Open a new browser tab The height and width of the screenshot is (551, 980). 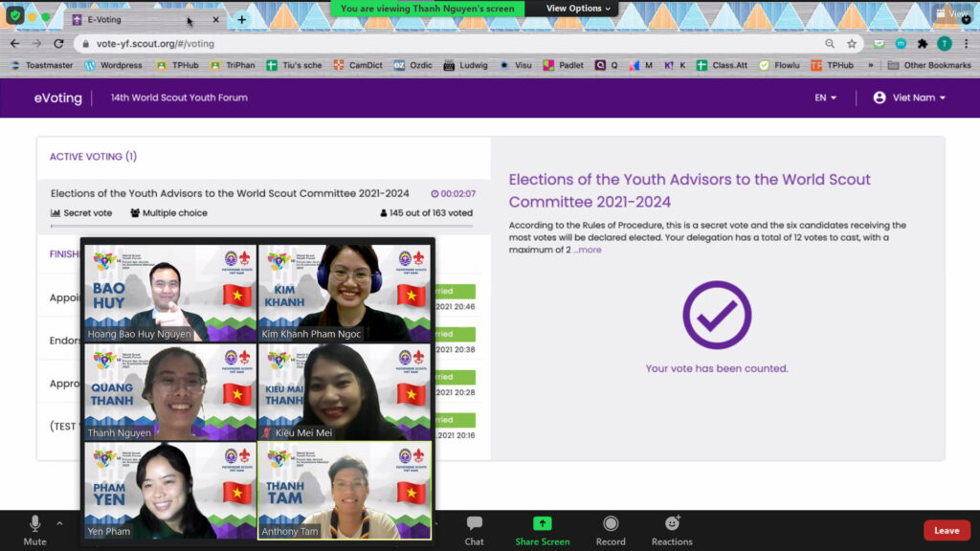click(242, 19)
